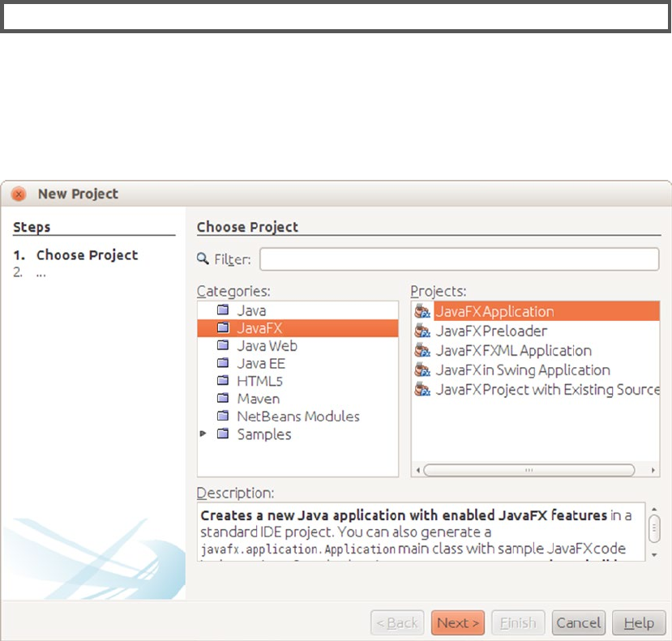The image size is (672, 641).
Task: Select the JavaFX category
Action: pyautogui.click(x=297, y=327)
